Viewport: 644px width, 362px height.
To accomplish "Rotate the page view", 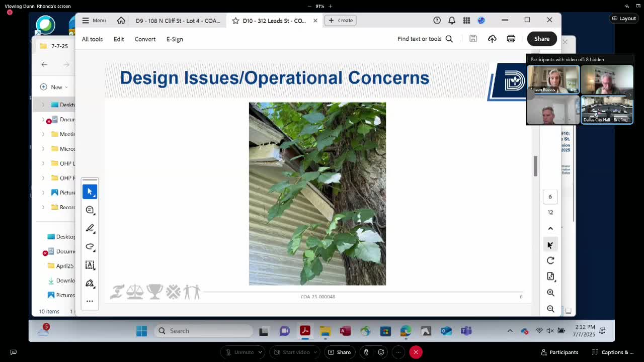I will click(x=550, y=260).
